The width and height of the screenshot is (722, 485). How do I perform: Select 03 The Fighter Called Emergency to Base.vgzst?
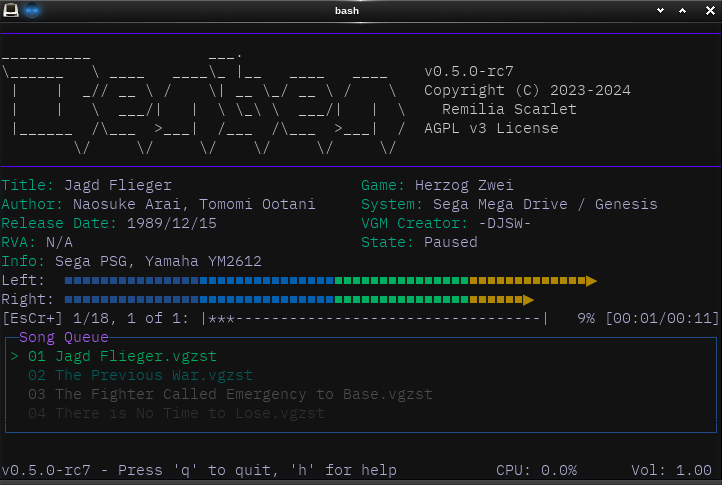[x=230, y=394]
